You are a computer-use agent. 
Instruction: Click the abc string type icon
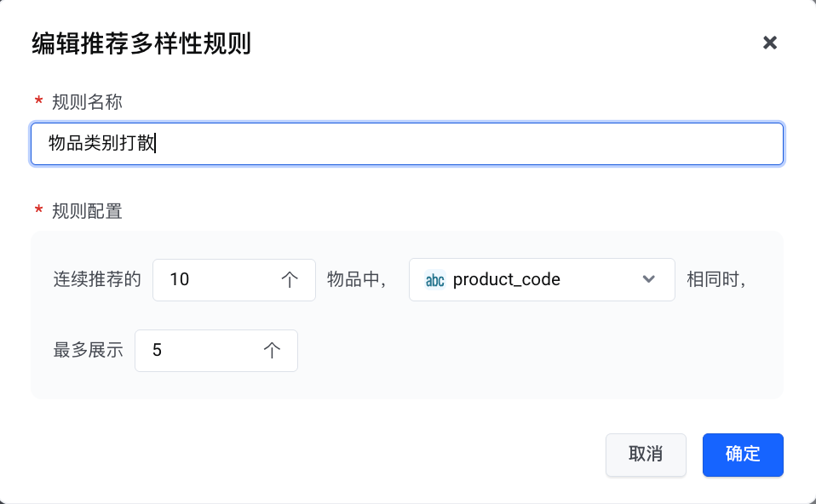click(435, 279)
